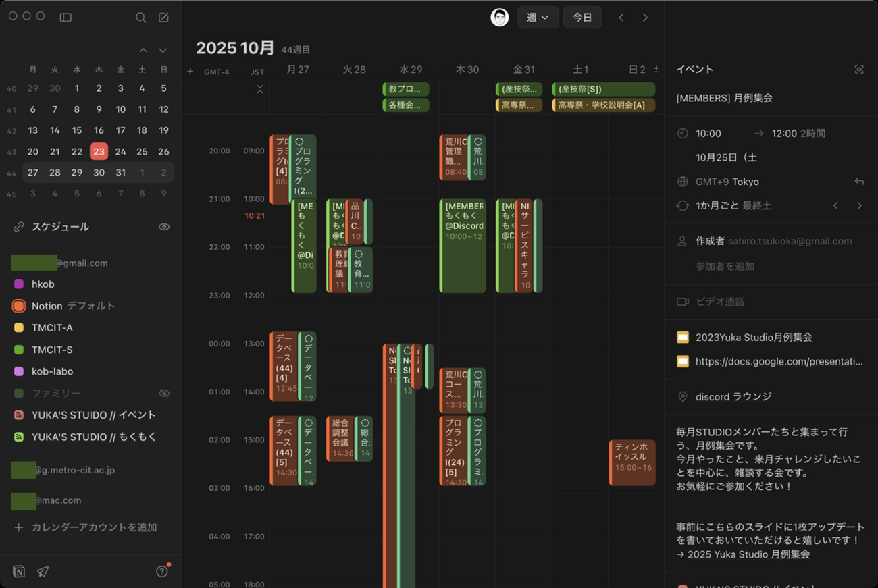
Task: Revert the time zone with return arrow
Action: [x=859, y=182]
